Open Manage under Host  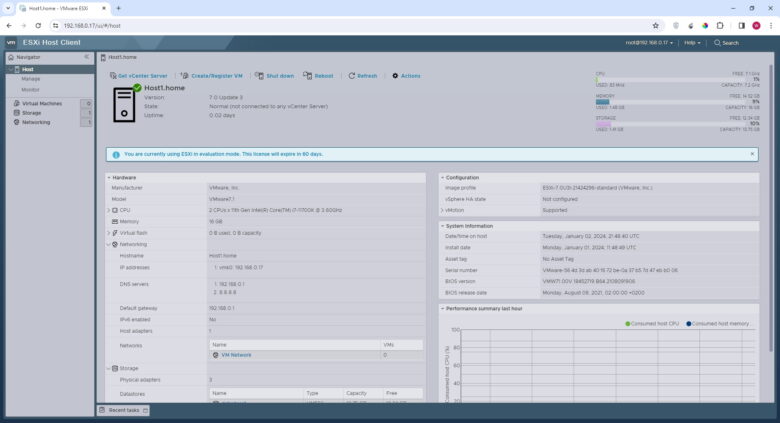click(x=30, y=79)
